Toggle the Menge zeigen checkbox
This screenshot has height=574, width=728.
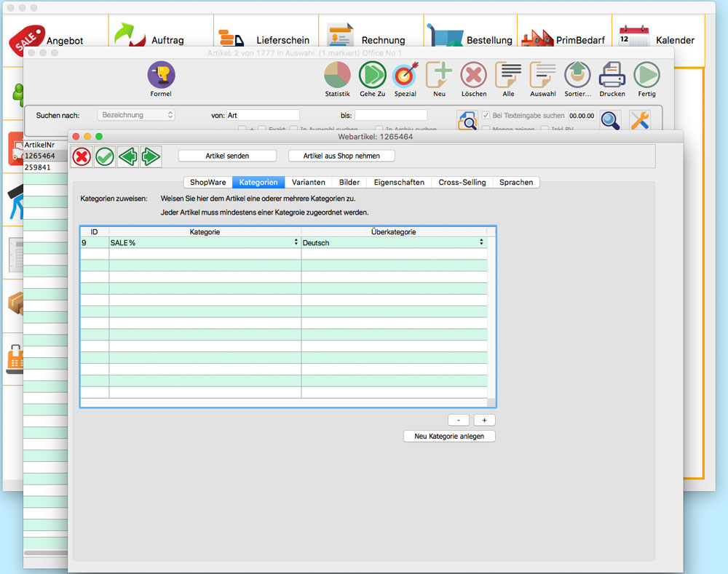tap(485, 129)
